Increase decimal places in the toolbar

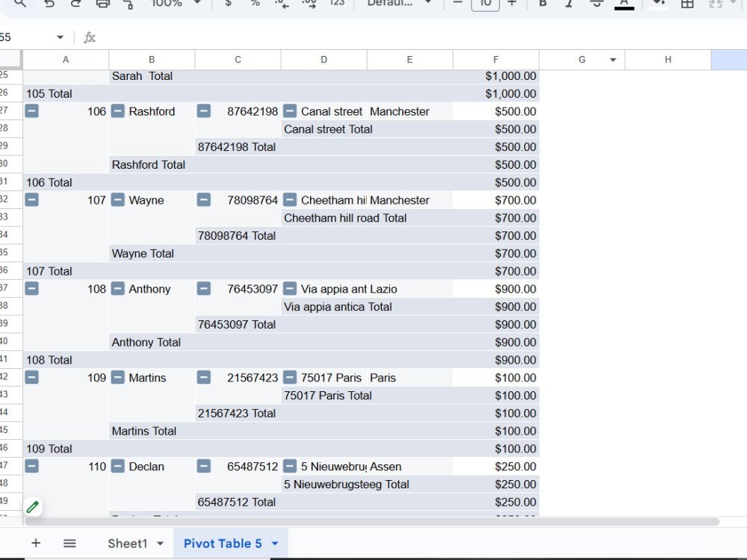coord(309,4)
